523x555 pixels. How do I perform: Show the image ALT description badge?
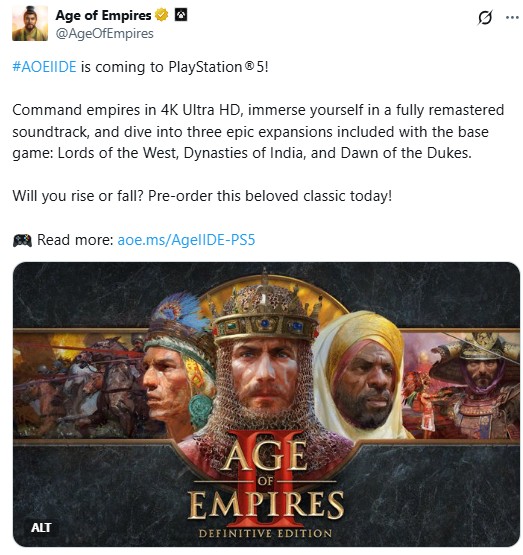coord(41,528)
